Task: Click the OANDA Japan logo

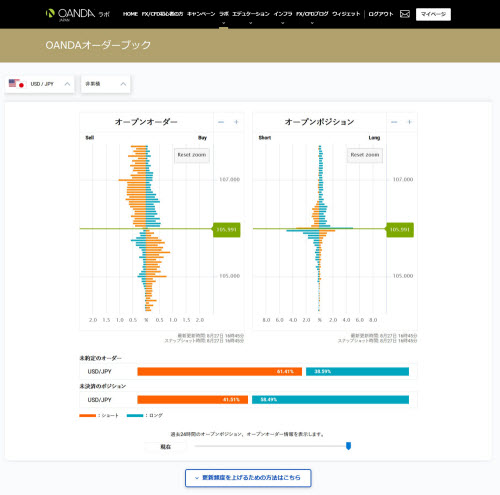Action: [x=78, y=14]
